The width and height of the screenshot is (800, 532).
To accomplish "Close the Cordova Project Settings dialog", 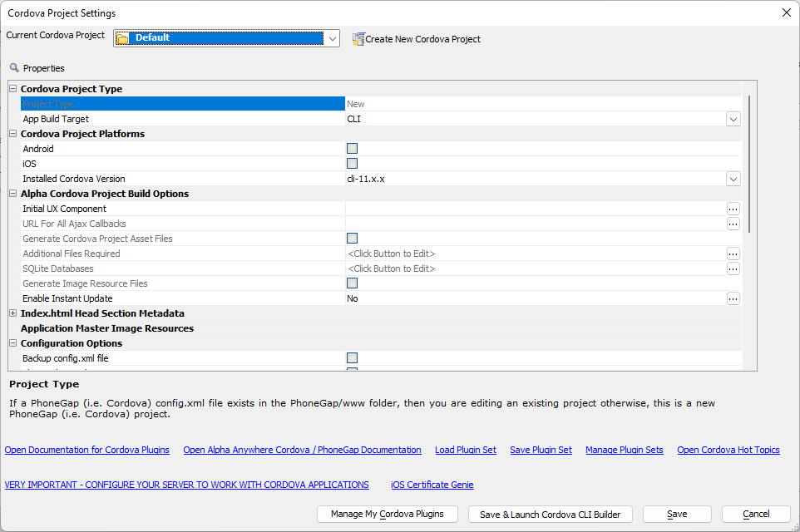I will tap(786, 12).
